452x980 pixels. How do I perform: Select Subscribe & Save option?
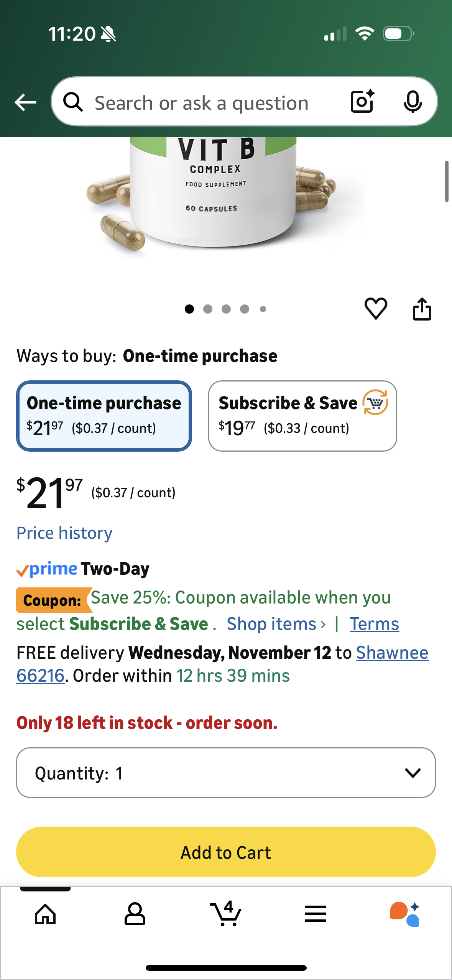tap(302, 416)
